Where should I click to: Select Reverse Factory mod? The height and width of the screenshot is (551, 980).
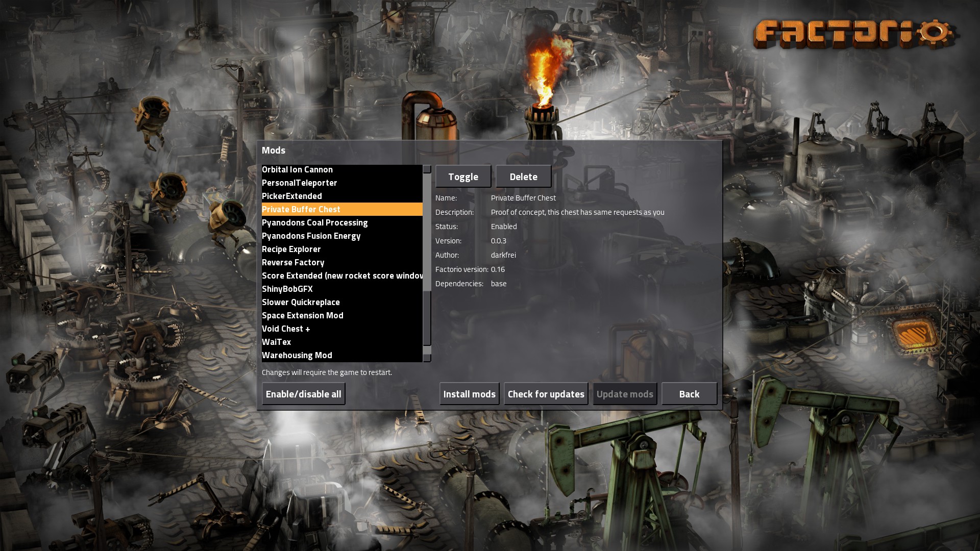[342, 262]
